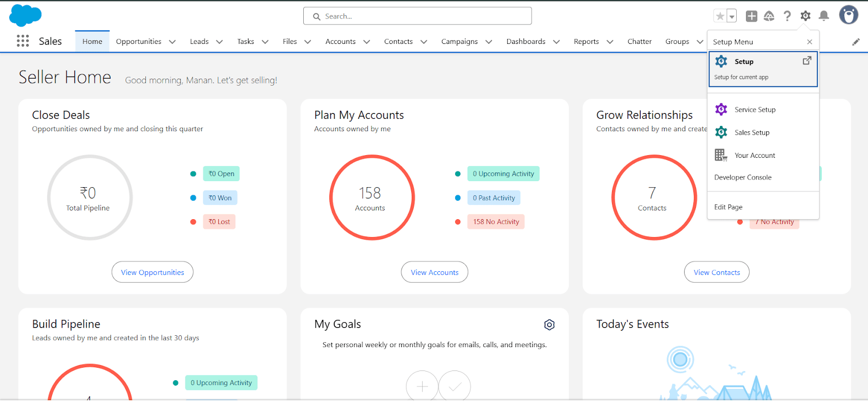Click the View Contacts button
The height and width of the screenshot is (403, 868).
(717, 272)
